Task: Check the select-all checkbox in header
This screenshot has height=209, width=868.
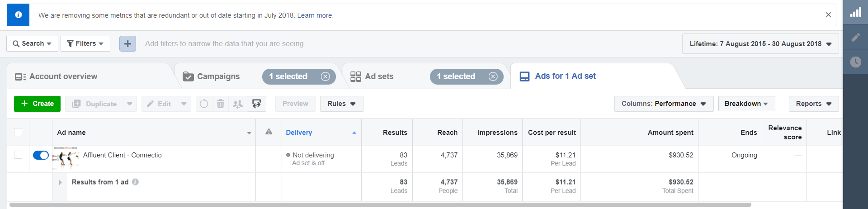Action: pyautogui.click(x=18, y=132)
